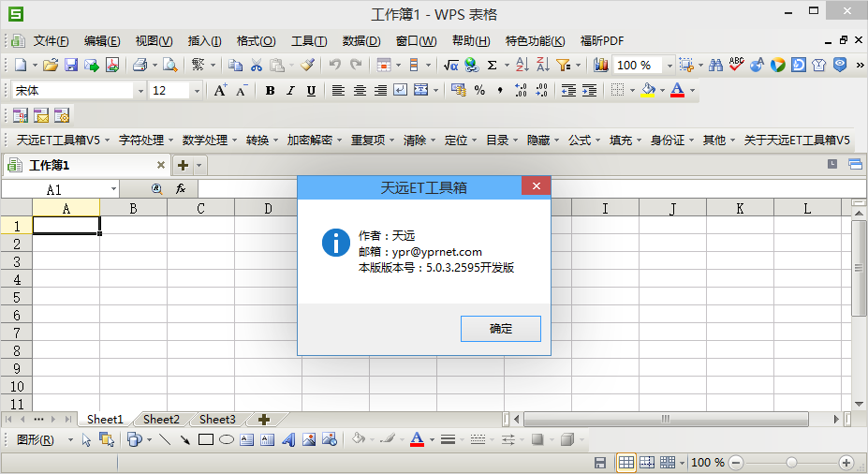Viewport: 868px width, 474px height.
Task: Toggle merge and center cells
Action: point(421,90)
